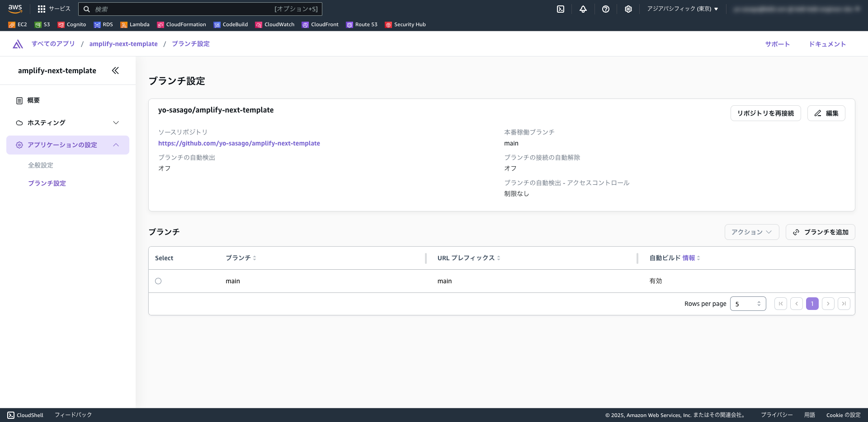
Task: Click the リポジトリを再接続 button
Action: pos(765,113)
